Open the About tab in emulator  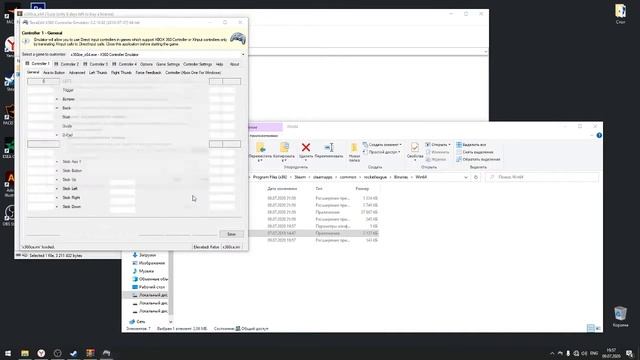point(234,64)
